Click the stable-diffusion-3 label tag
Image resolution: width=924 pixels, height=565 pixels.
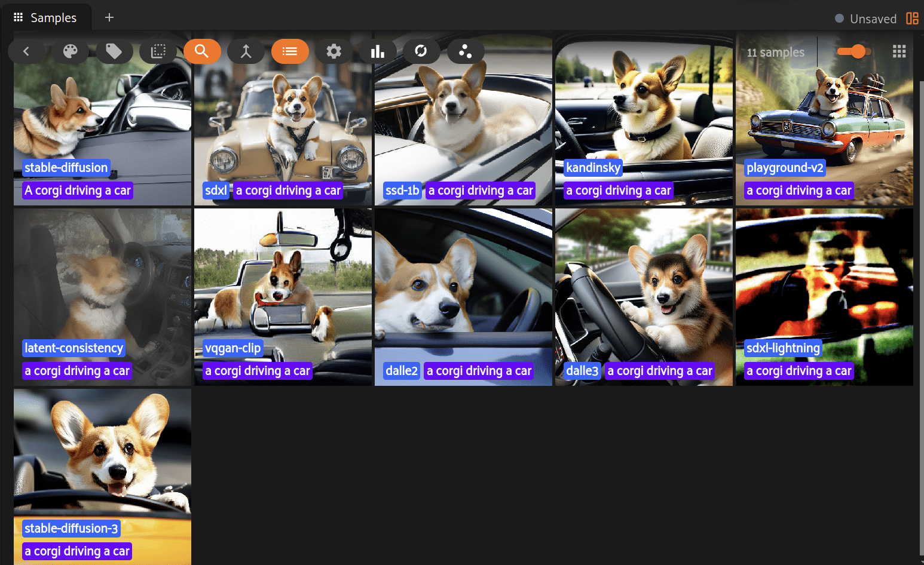[71, 529]
